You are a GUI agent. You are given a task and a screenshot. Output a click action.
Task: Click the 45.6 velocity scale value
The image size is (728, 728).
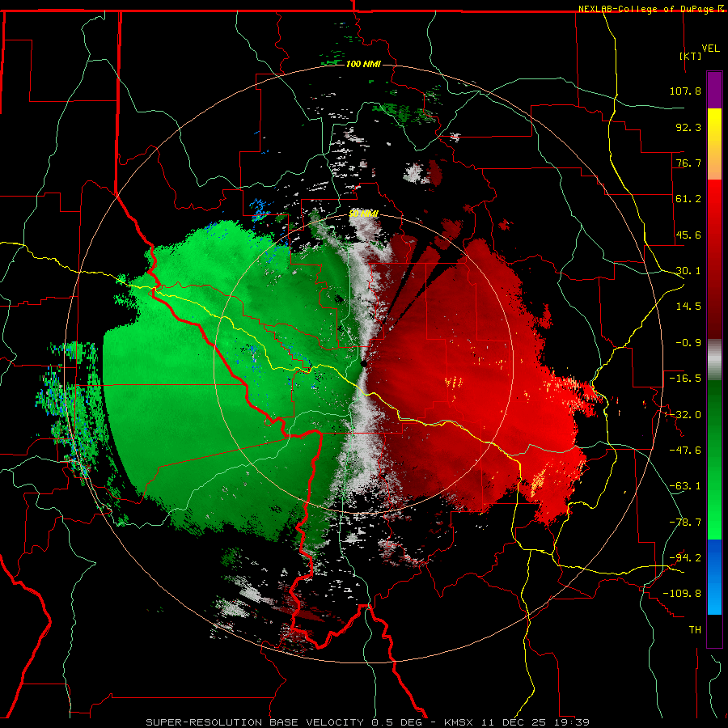point(688,235)
